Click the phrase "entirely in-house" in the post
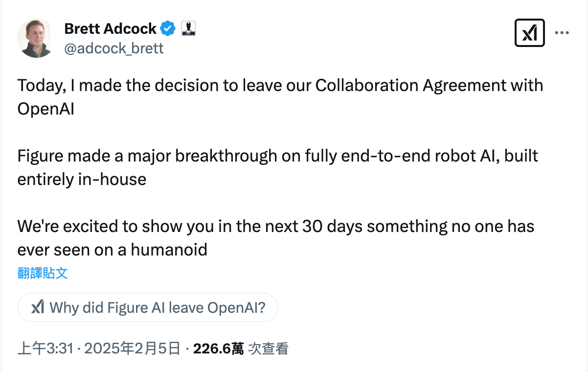588x372 pixels. 82,179
